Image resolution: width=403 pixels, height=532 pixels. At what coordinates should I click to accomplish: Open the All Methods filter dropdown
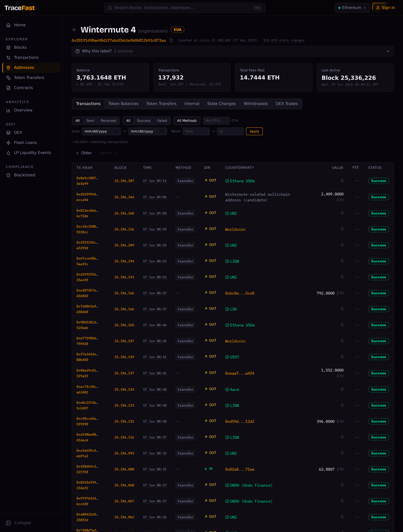(x=187, y=121)
